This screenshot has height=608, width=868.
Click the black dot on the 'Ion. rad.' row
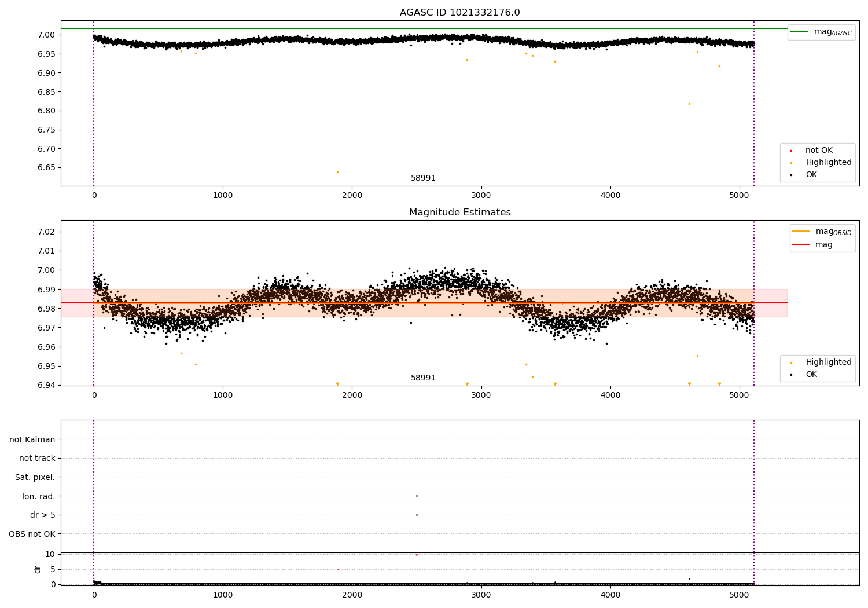point(417,496)
